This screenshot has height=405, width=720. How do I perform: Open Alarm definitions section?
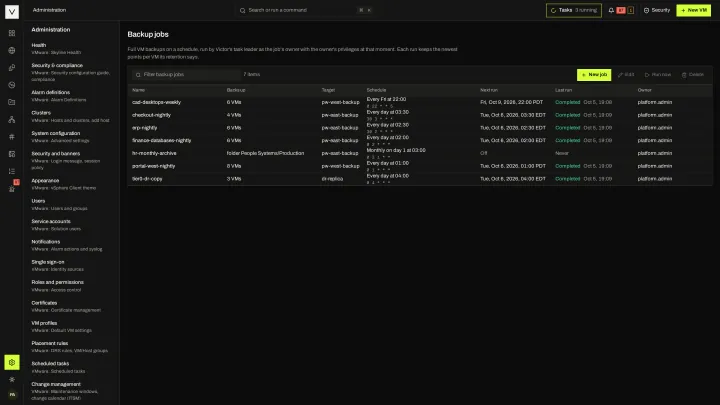[71, 96]
